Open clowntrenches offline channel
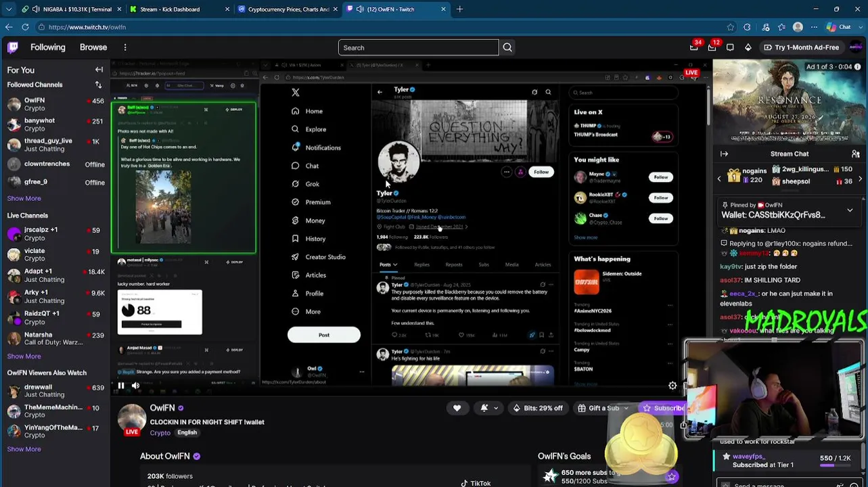The image size is (868, 487). point(55,164)
